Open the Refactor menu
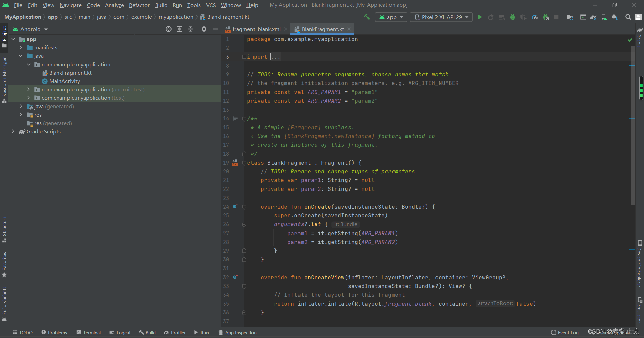 pyautogui.click(x=139, y=5)
